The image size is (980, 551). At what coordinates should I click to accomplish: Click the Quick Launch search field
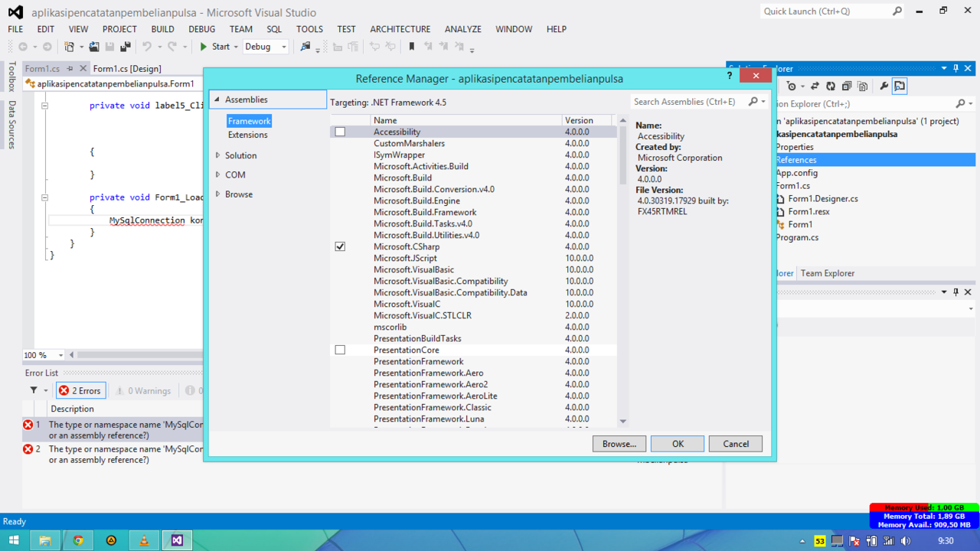(825, 11)
